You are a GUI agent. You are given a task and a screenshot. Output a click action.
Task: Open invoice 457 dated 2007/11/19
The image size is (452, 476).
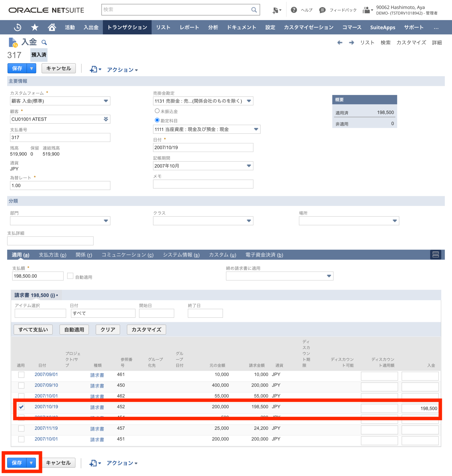click(46, 428)
